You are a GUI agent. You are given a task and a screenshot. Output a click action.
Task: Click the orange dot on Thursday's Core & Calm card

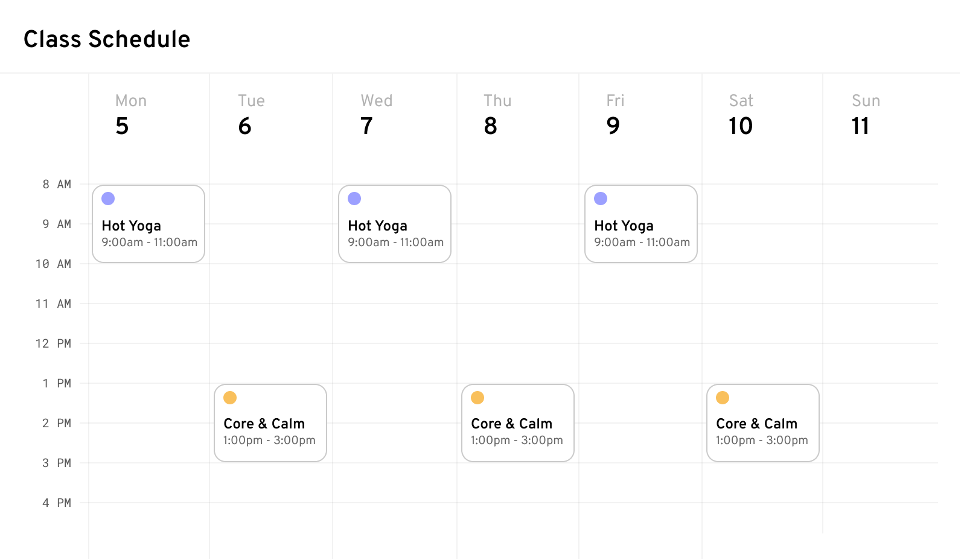tap(477, 397)
